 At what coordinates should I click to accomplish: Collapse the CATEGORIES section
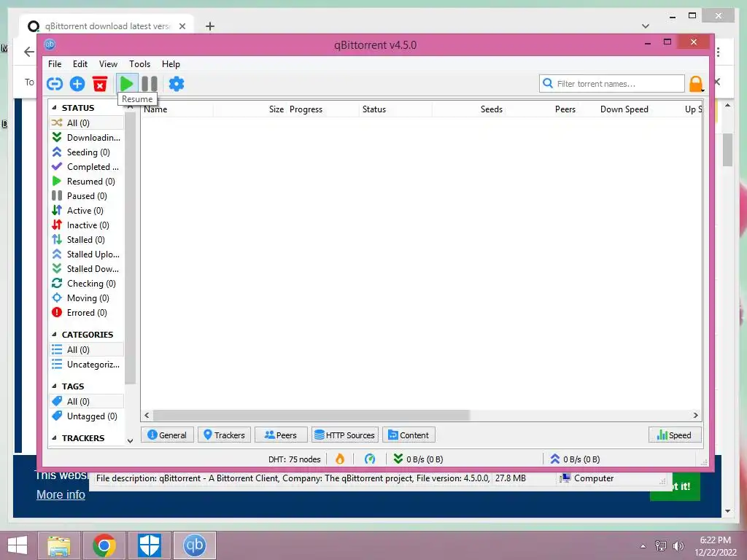pyautogui.click(x=54, y=334)
